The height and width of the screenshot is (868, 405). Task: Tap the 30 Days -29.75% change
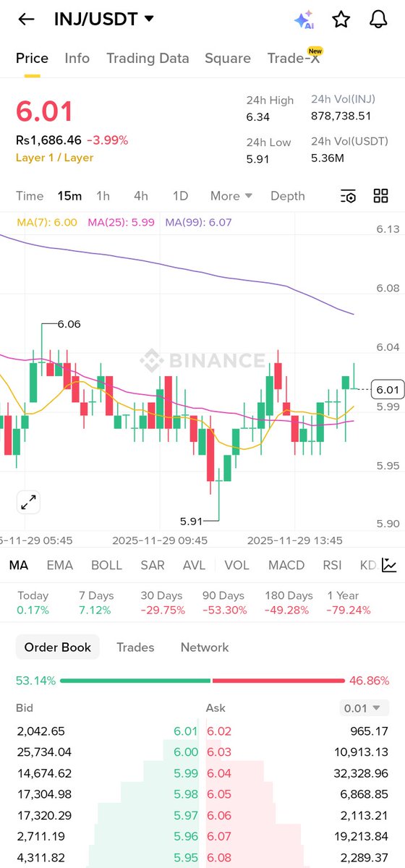tap(162, 603)
